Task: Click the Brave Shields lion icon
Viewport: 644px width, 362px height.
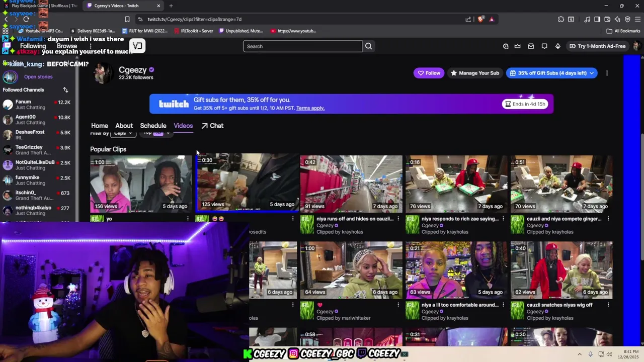Action: point(481,19)
